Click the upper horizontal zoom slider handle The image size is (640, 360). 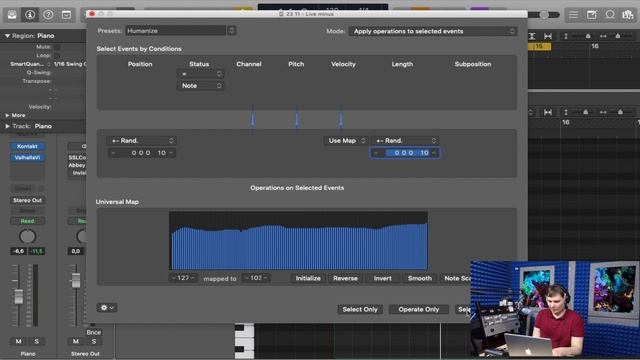point(618,36)
